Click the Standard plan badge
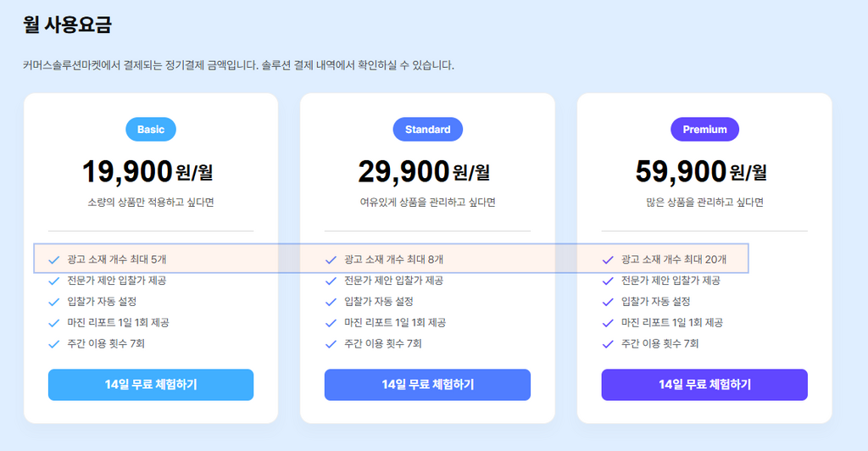Screen dimensions: 868x451 [427, 130]
